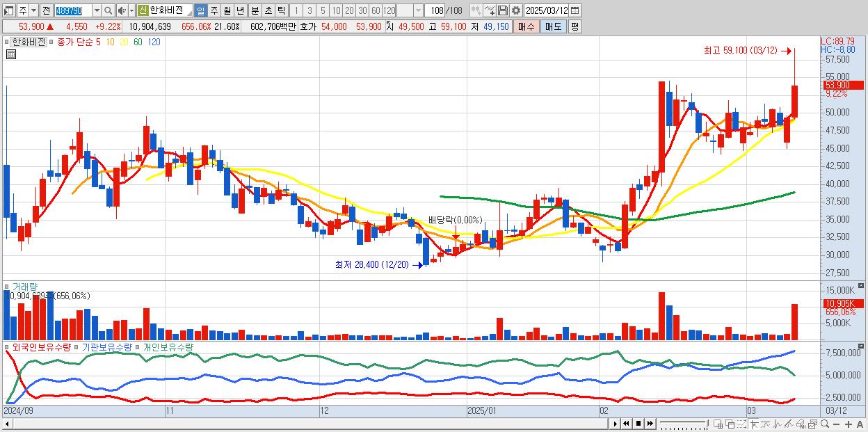Open the stock code dropdown arrow
The image size is (868, 432).
tap(97, 10)
